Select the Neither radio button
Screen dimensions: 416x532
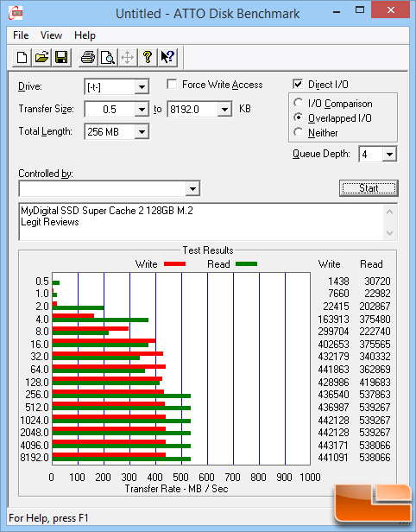(299, 132)
